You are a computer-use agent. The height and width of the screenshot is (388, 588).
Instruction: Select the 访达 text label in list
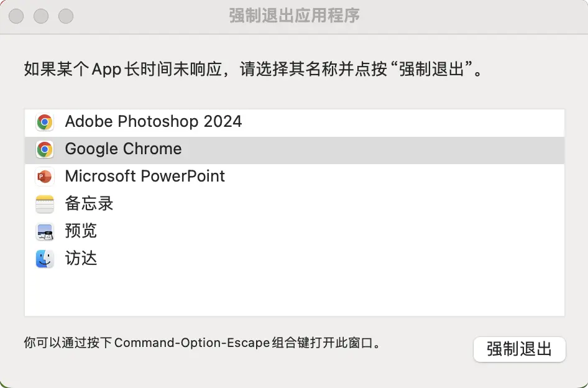point(81,259)
